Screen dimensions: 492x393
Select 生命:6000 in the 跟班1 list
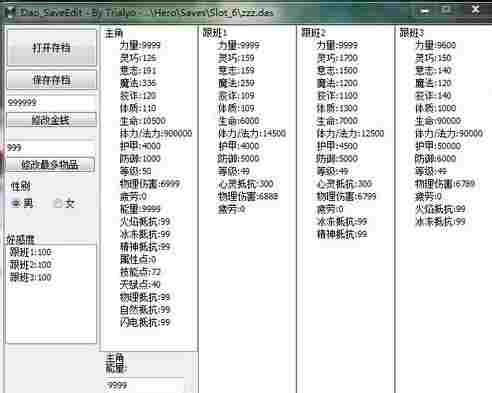point(239,121)
